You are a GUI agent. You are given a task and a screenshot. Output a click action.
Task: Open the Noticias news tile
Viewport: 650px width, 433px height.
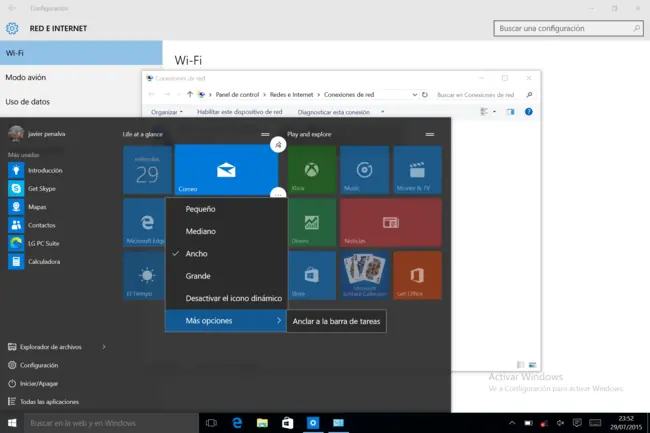tap(391, 223)
